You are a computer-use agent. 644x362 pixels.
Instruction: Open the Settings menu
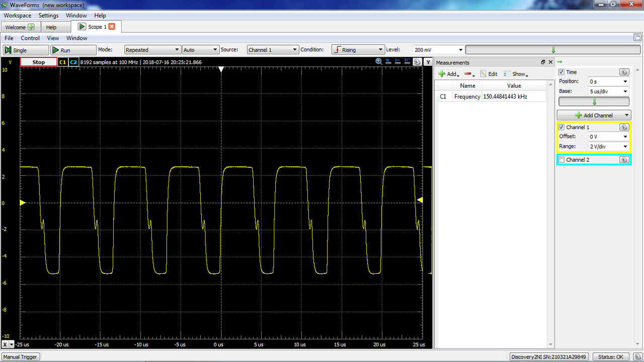coord(48,16)
